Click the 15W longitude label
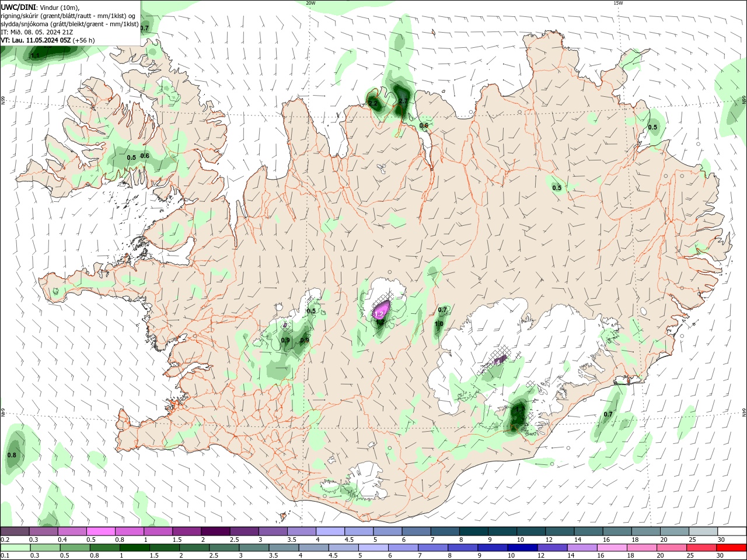 click(x=618, y=3)
